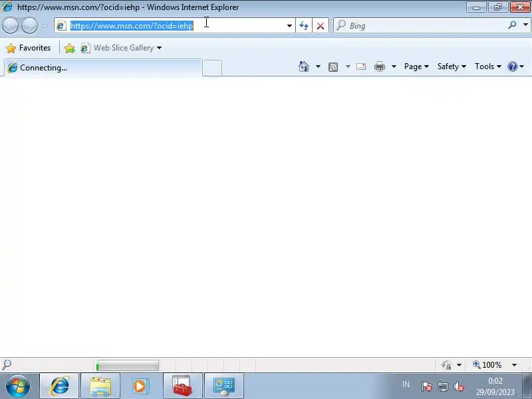Click the Print icon
The image size is (532, 399).
[379, 66]
